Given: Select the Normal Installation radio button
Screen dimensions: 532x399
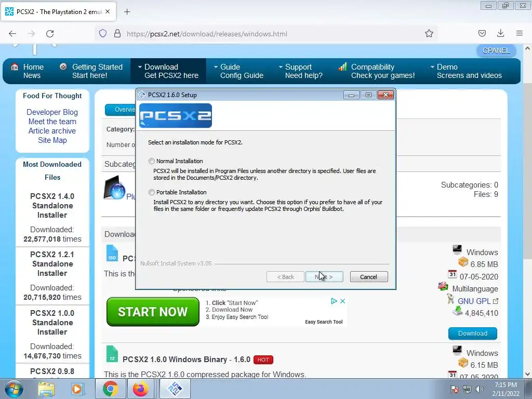Looking at the screenshot, I should point(152,161).
